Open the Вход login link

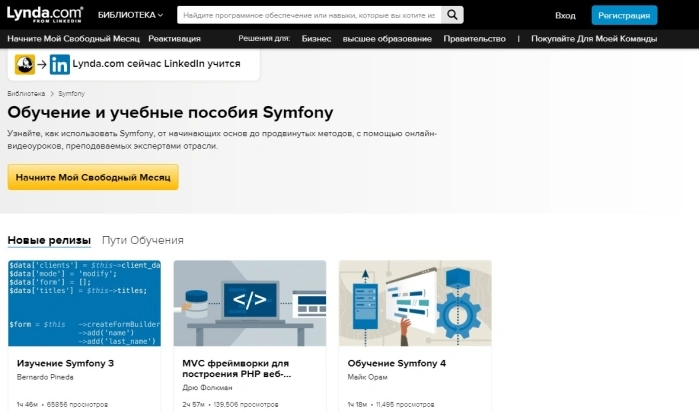click(x=565, y=16)
